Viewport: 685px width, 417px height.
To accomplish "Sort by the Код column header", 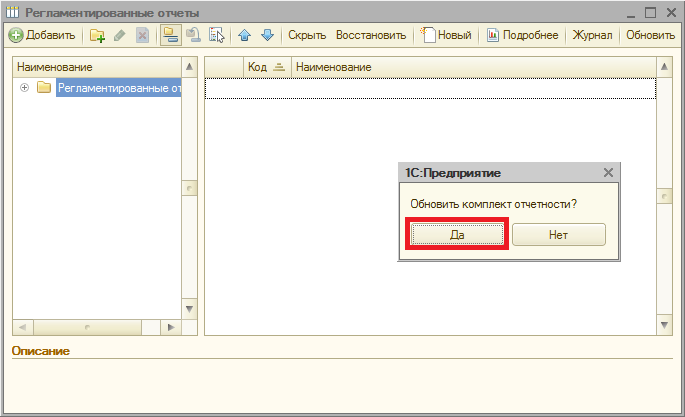I will point(257,66).
